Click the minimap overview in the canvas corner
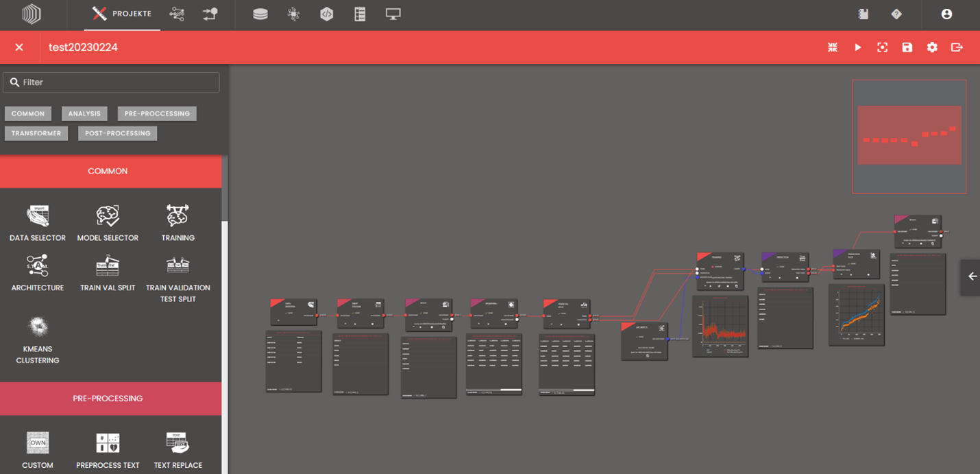The height and width of the screenshot is (474, 980). pyautogui.click(x=909, y=136)
